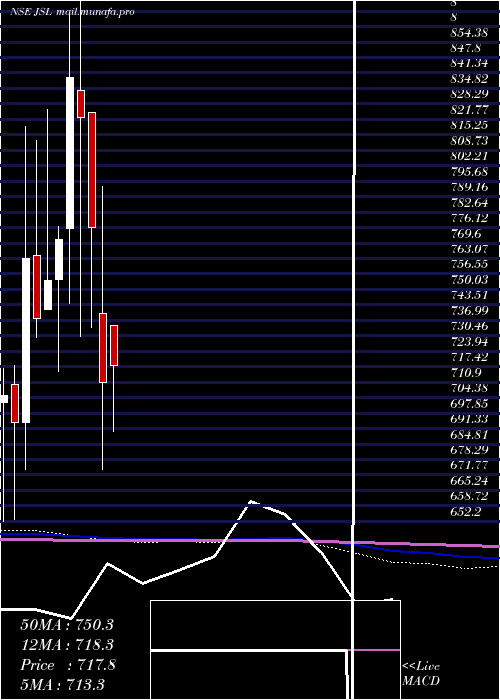Pick the 665.24 price level
The width and height of the screenshot is (500, 700).
[x=469, y=482]
